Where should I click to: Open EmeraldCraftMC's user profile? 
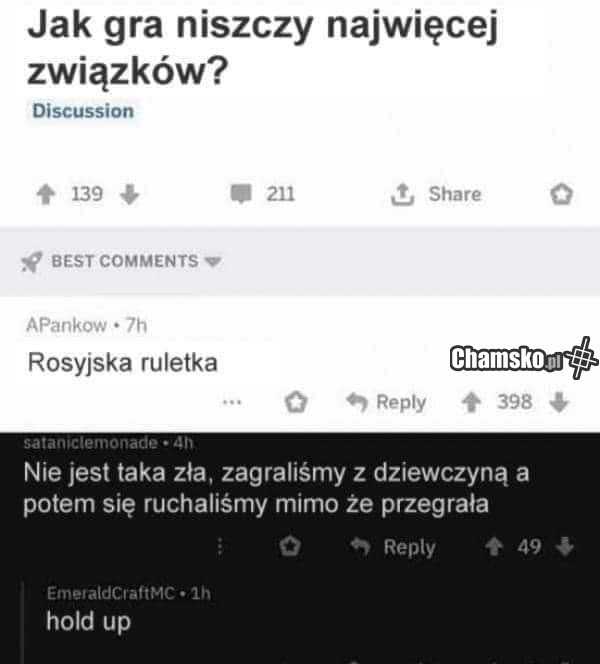click(111, 593)
